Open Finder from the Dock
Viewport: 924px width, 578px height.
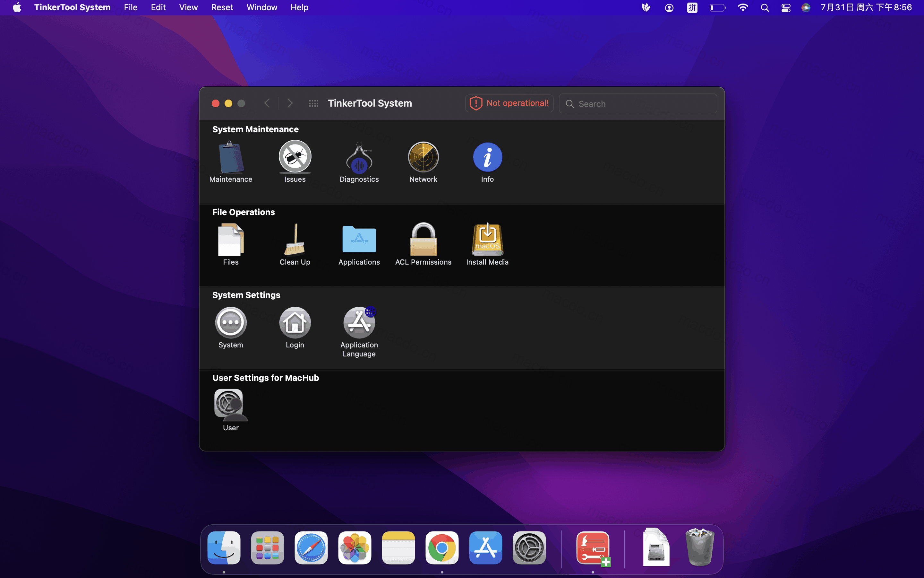pos(224,547)
